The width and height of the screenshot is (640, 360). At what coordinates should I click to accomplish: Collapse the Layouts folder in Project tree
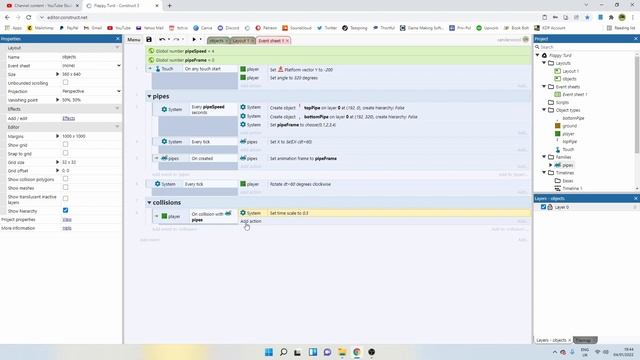544,63
